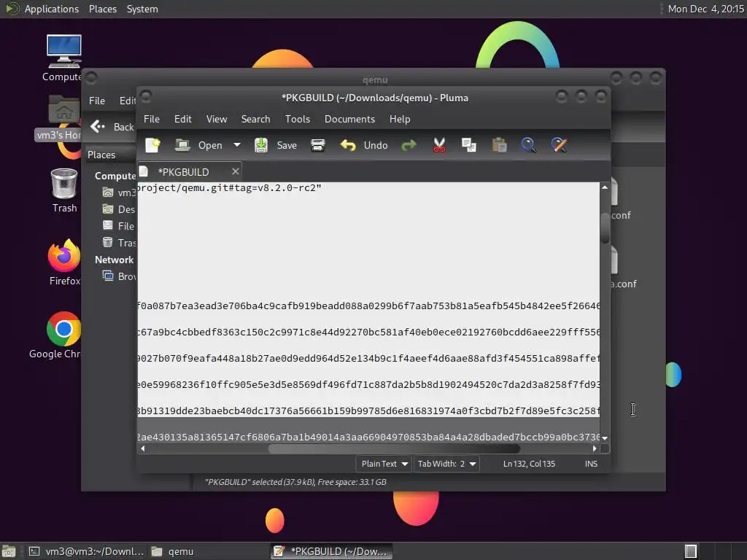Create a new document in Pluma

click(x=152, y=145)
